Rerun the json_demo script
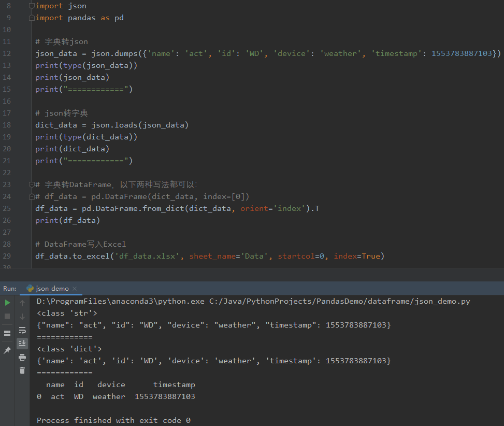The image size is (504, 426). pos(7,302)
